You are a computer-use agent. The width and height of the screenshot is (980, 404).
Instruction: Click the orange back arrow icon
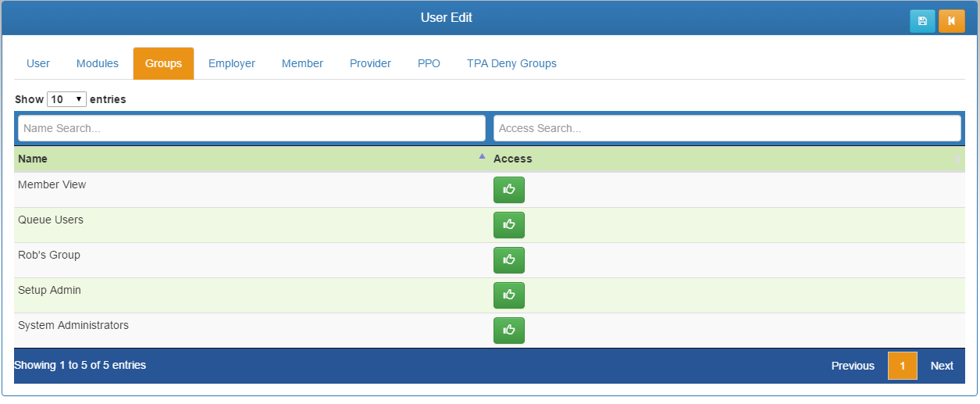point(951,21)
